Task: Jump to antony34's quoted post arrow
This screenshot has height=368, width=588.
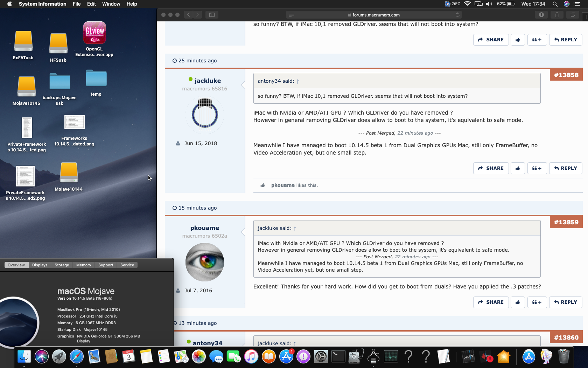Action: click(297, 81)
